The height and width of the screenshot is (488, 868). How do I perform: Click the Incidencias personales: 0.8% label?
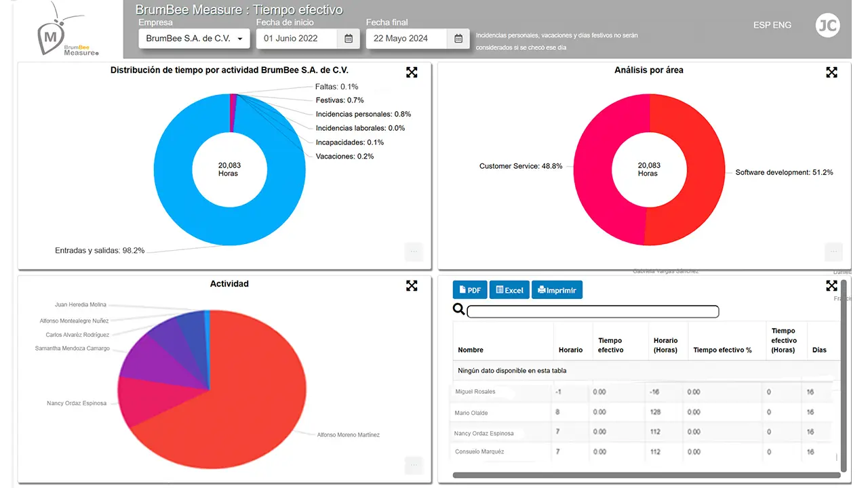point(363,114)
